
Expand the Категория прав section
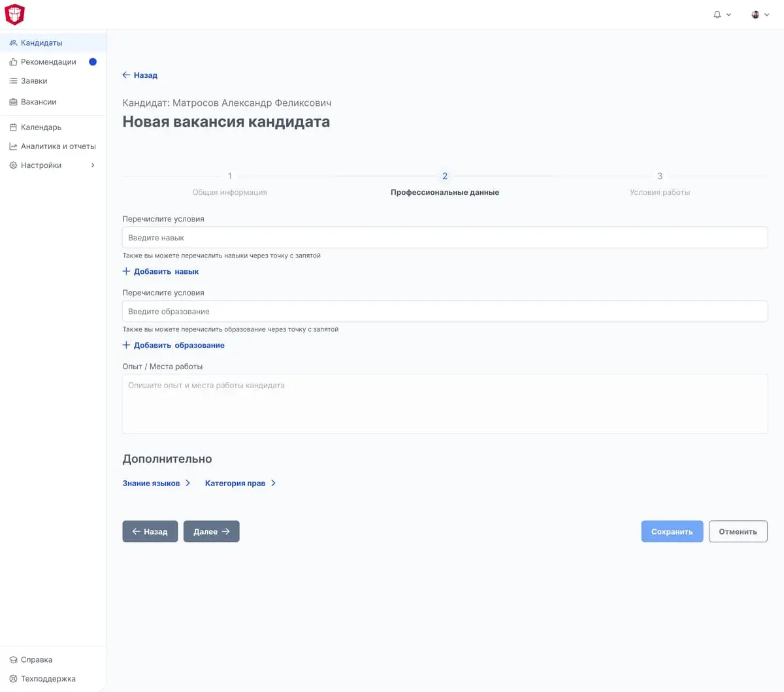coord(240,484)
